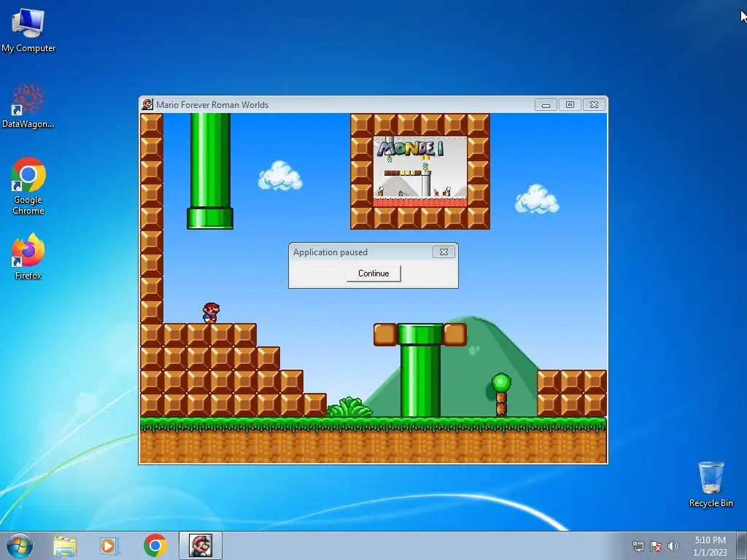Image resolution: width=747 pixels, height=560 pixels.
Task: Open the Recycle Bin icon
Action: (x=711, y=484)
